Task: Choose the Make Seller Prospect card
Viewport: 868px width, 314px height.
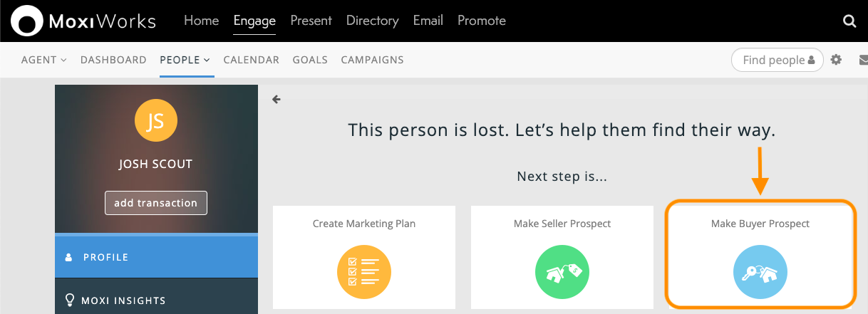Action: (562, 257)
